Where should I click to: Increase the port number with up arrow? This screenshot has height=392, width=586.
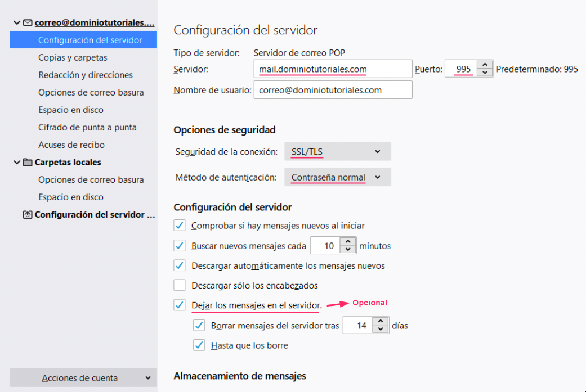tap(484, 65)
